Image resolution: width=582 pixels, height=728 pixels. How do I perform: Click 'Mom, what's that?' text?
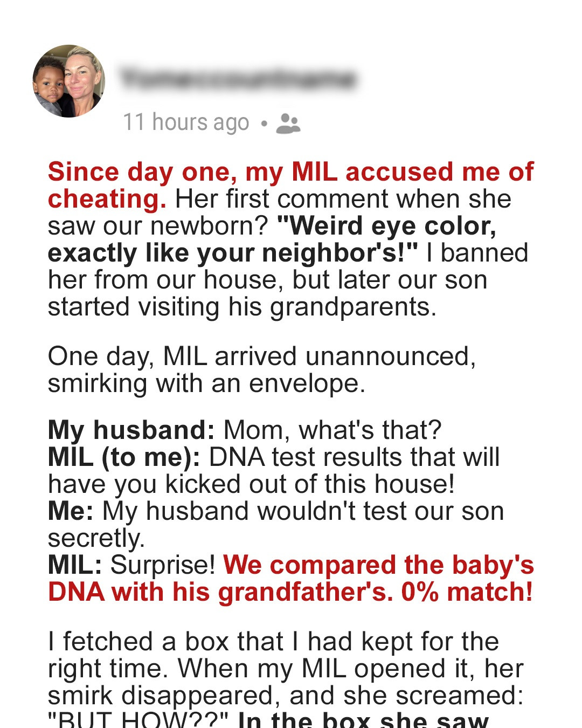tap(332, 430)
